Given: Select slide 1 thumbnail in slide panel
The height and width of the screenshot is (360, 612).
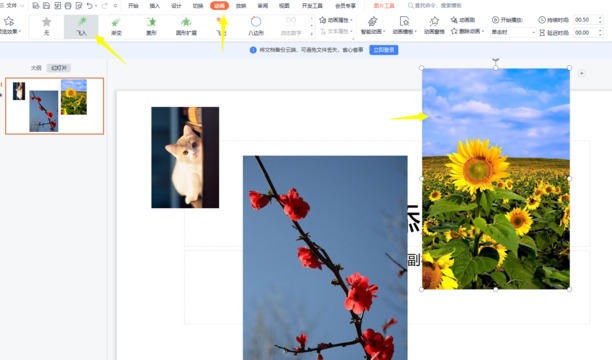Looking at the screenshot, I should click(55, 106).
